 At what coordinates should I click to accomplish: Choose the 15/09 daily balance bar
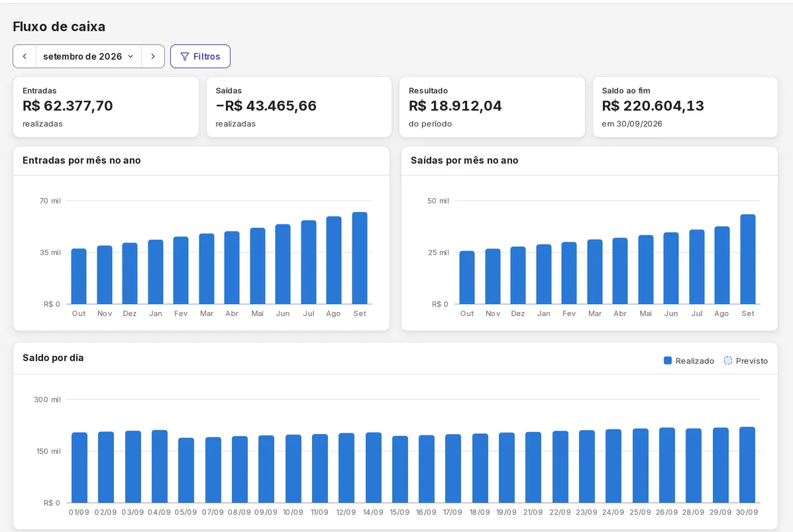(399, 469)
